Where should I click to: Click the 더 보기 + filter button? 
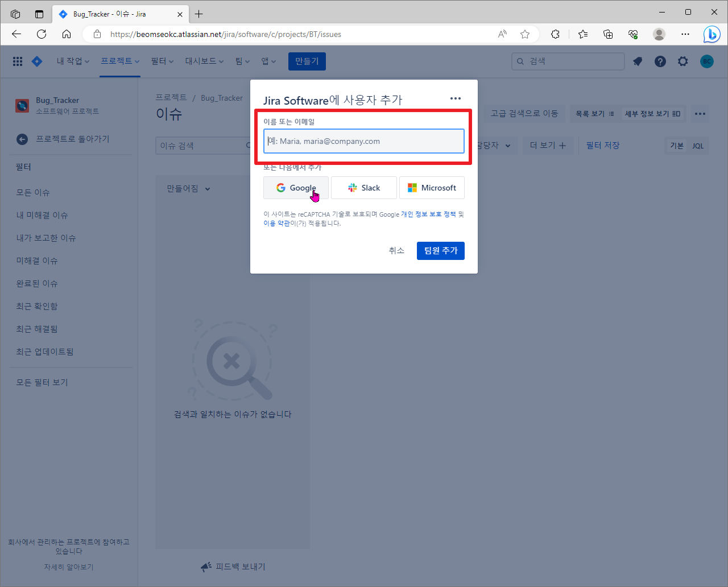click(x=548, y=146)
